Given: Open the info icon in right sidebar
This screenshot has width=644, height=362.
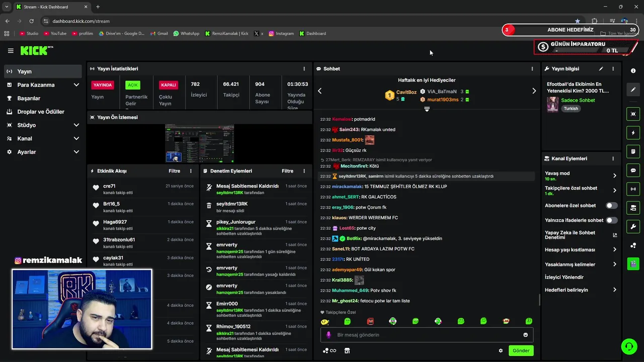Looking at the screenshot, I should 633,71.
